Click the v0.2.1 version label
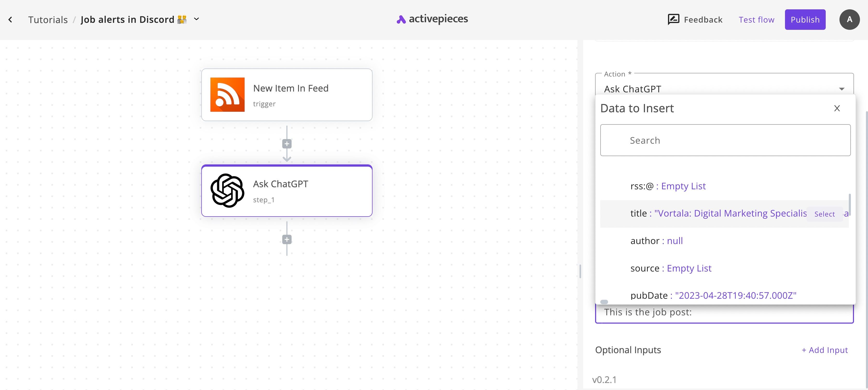The width and height of the screenshot is (868, 390). click(604, 380)
